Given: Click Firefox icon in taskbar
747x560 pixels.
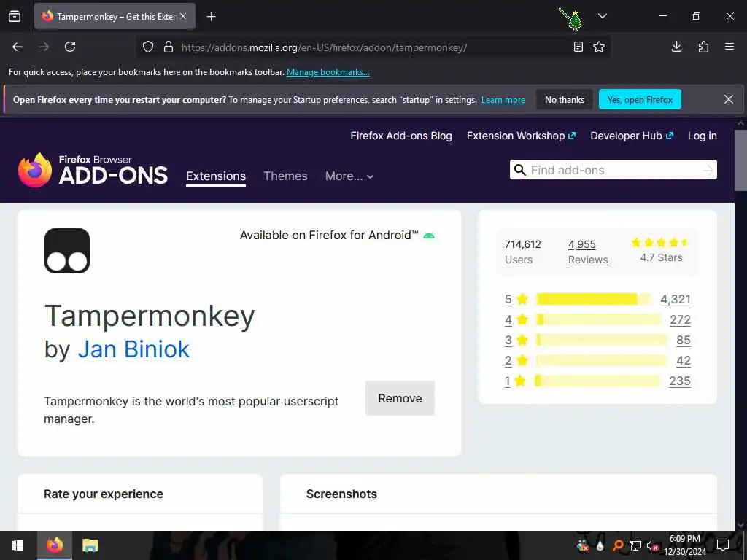Looking at the screenshot, I should [54, 545].
